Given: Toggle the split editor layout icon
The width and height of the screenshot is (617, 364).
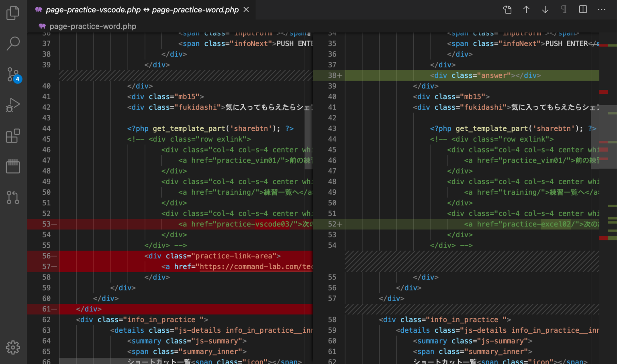Looking at the screenshot, I should coord(582,9).
